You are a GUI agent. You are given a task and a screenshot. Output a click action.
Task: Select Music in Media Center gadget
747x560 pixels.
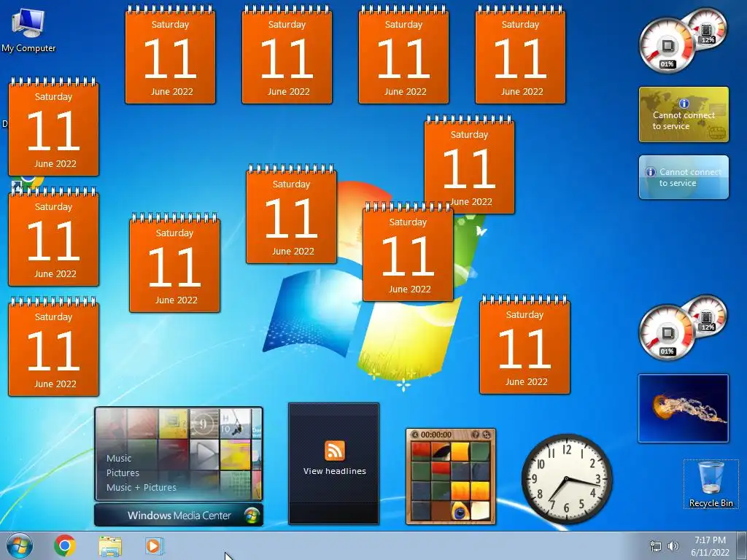[x=119, y=458]
